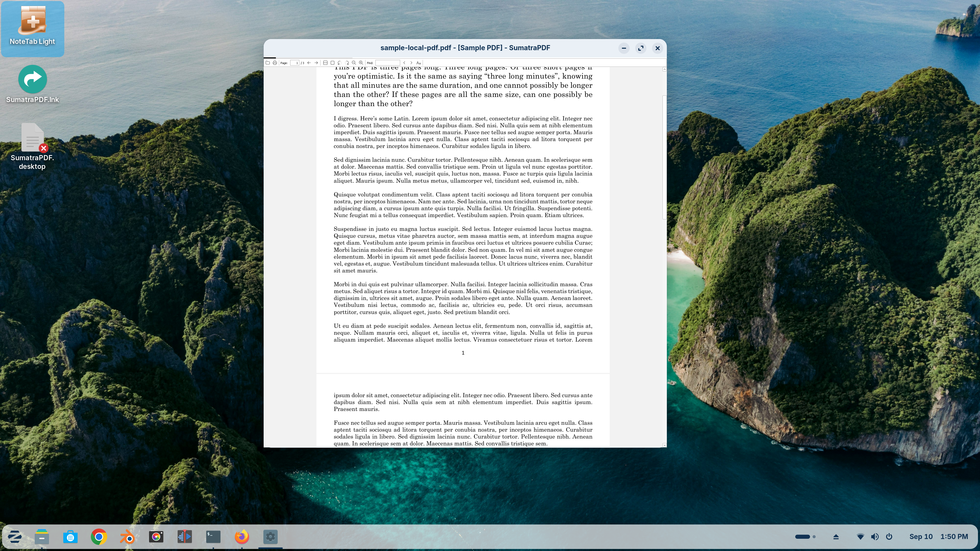Select the SumatraPDF.lnk desktop shortcut

[32, 84]
